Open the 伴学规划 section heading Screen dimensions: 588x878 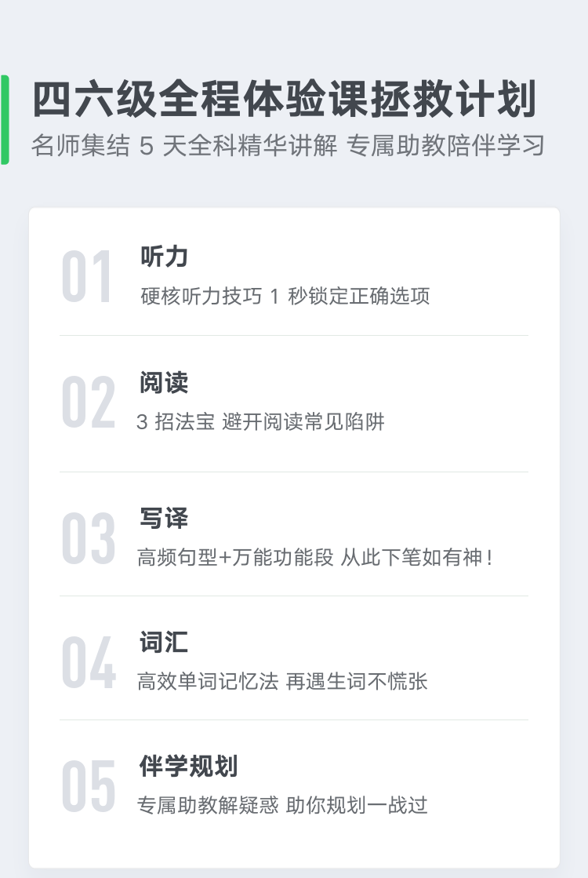tap(188, 766)
